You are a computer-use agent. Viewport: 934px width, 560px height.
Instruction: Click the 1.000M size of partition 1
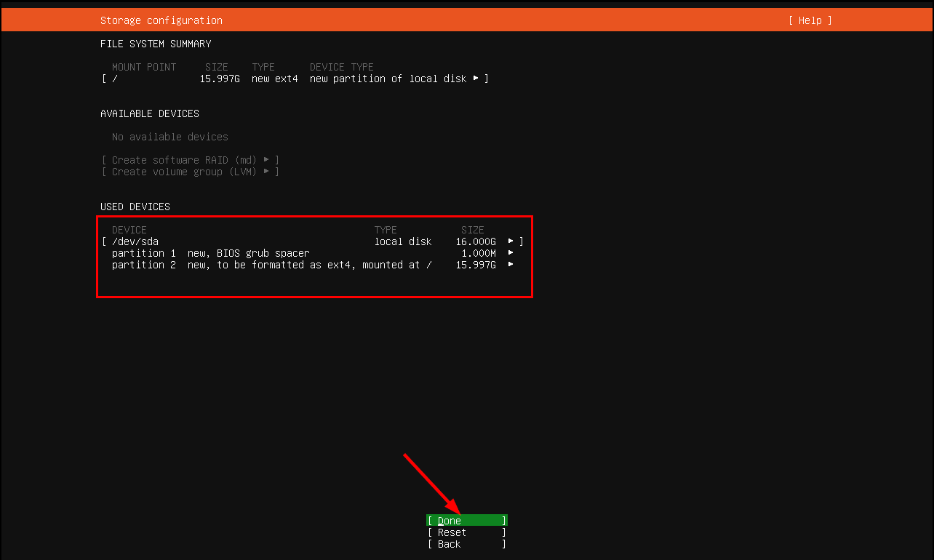(479, 253)
